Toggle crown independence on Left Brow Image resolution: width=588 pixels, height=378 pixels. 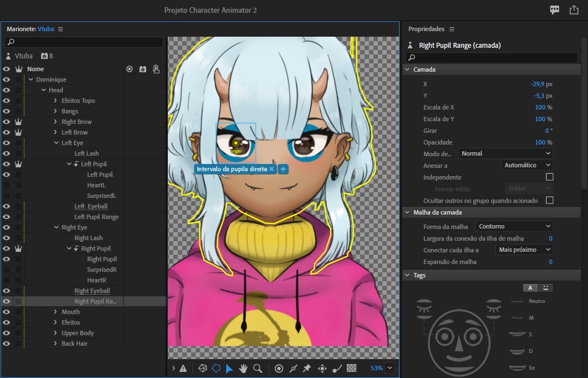[18, 132]
